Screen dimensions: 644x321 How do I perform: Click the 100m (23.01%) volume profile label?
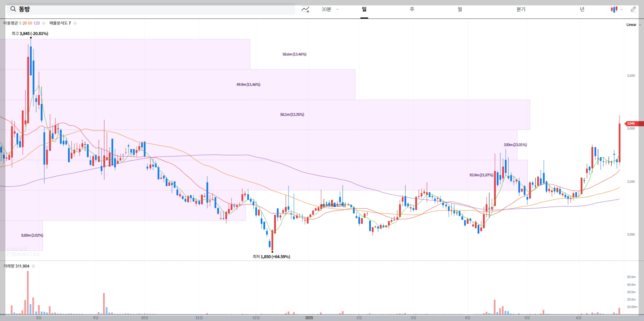(x=515, y=145)
